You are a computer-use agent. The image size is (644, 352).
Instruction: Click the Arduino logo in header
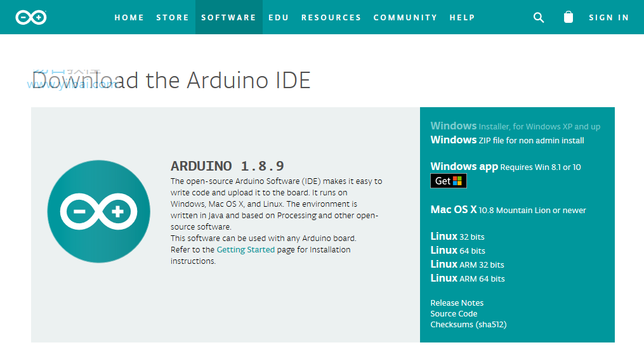point(31,17)
